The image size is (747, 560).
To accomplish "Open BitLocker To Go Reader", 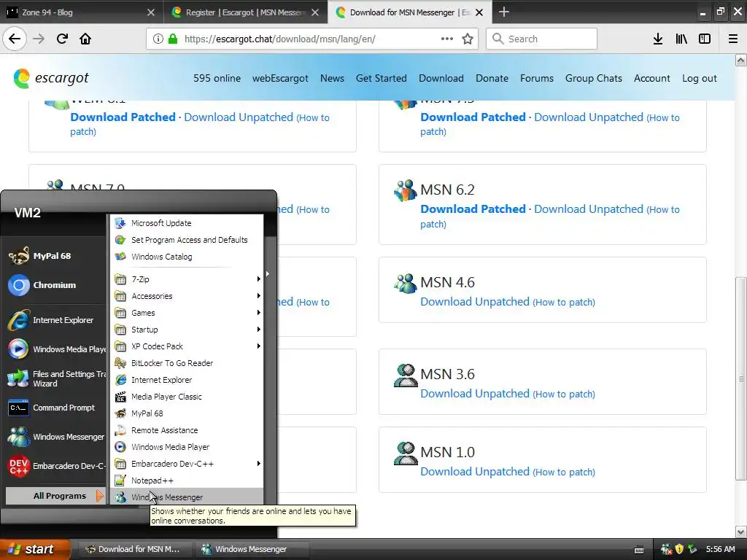I will pyautogui.click(x=187, y=363).
